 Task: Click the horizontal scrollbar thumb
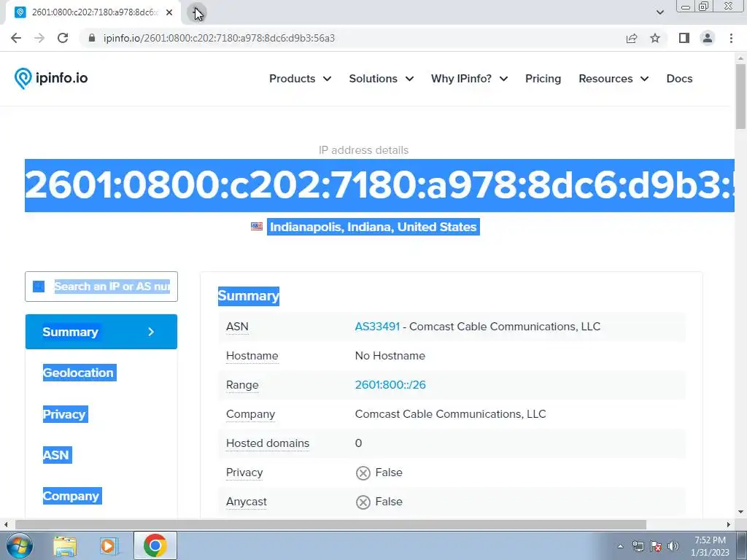(330, 525)
